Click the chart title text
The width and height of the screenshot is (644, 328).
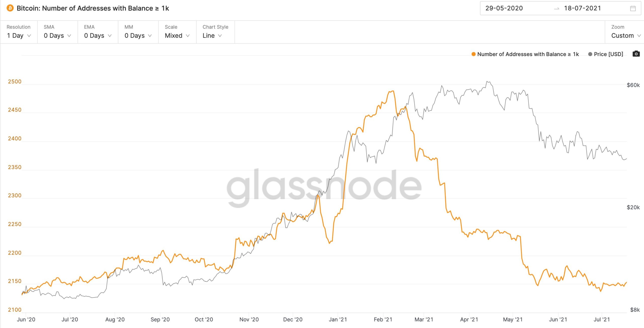93,8
